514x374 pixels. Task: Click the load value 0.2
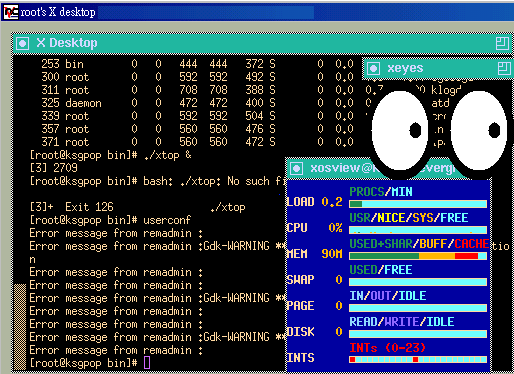point(332,202)
